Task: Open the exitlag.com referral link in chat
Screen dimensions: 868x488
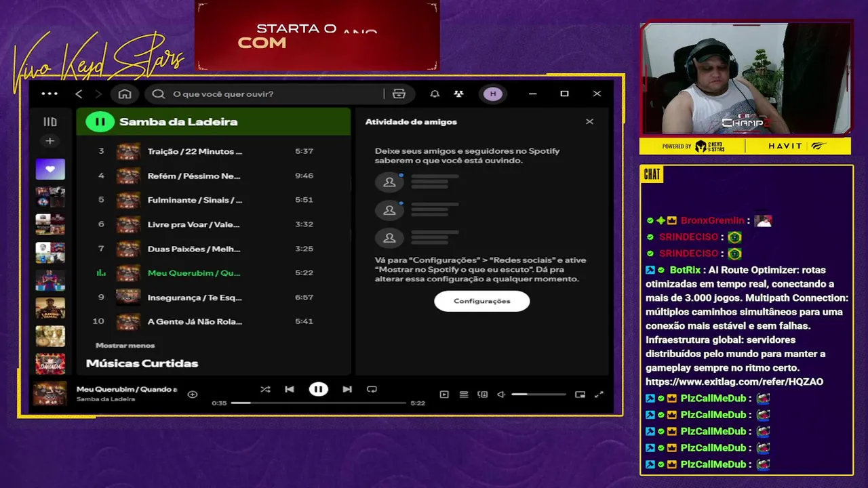Action: 734,382
